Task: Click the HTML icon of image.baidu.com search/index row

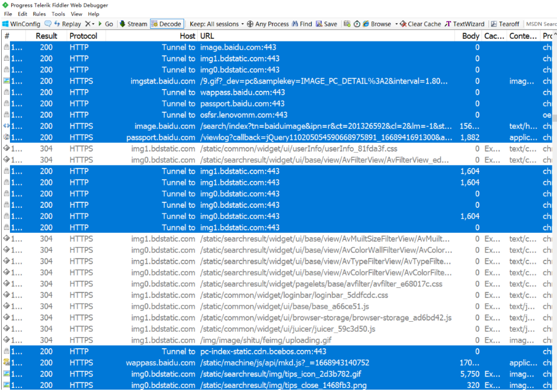Action: coord(6,126)
